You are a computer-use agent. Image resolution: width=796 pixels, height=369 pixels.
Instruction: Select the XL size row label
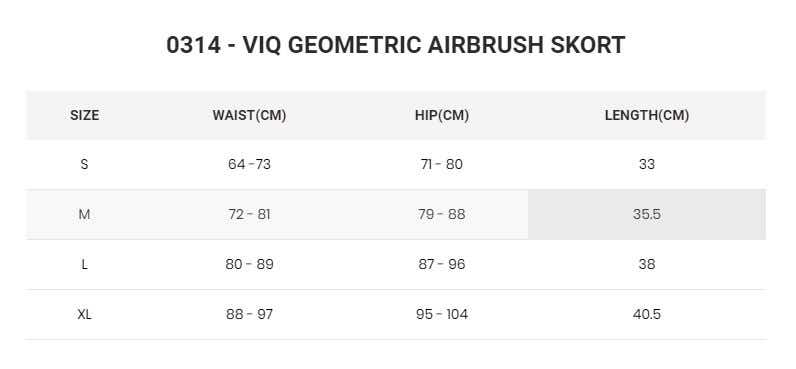click(84, 314)
